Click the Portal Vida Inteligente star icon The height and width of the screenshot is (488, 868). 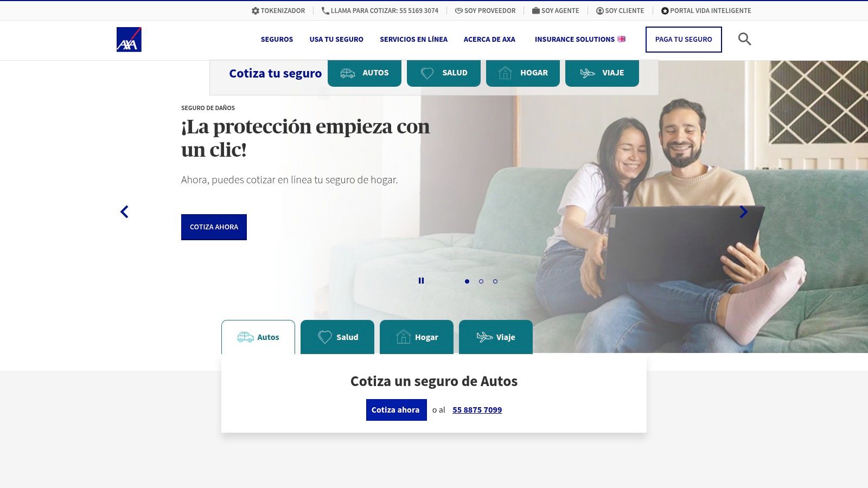click(665, 11)
